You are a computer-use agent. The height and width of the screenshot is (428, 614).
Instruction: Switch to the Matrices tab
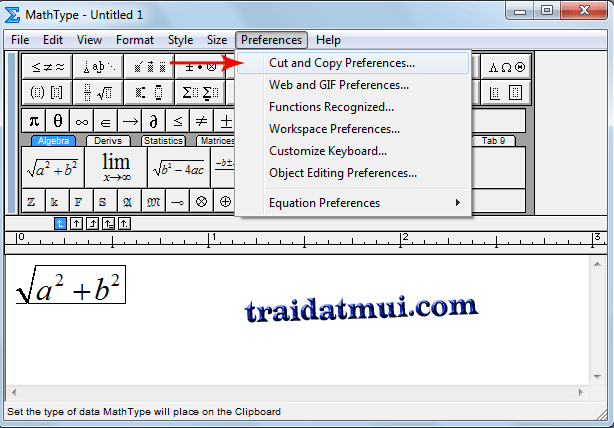click(216, 141)
